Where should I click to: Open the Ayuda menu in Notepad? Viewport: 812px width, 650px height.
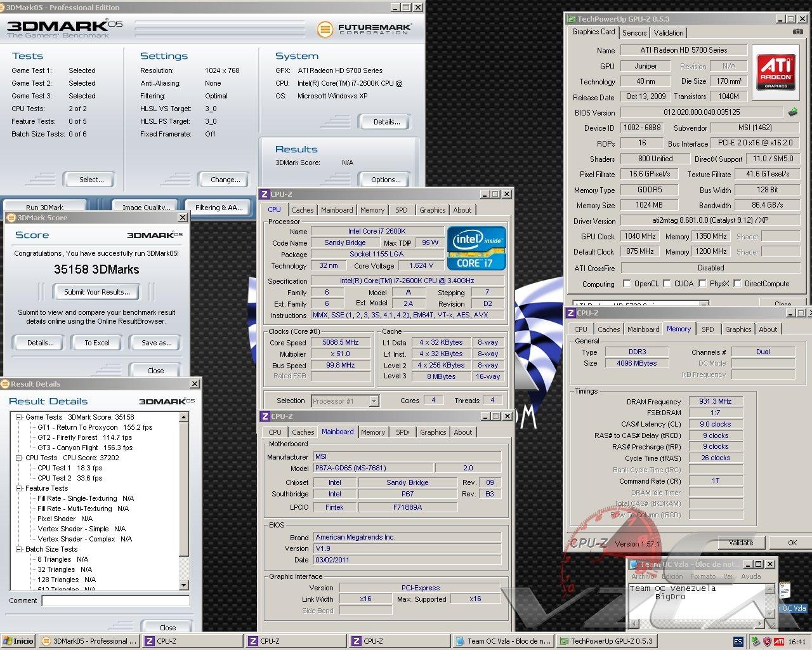click(x=750, y=576)
